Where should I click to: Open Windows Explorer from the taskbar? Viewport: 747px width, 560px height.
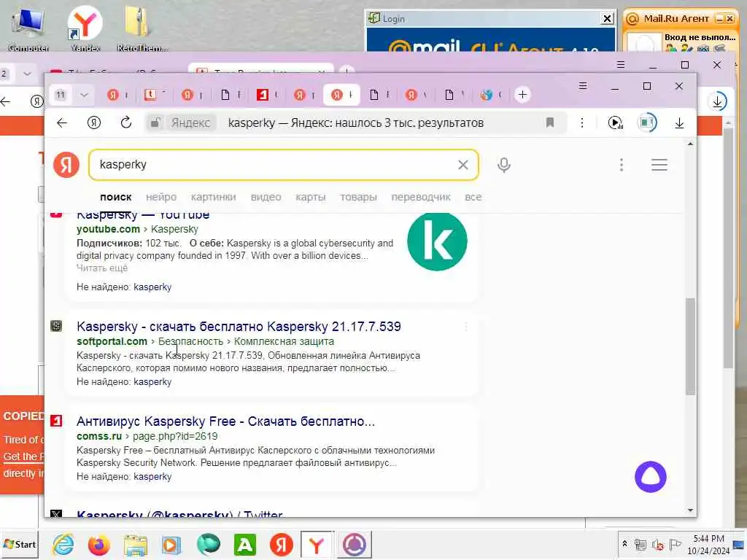[x=136, y=544]
